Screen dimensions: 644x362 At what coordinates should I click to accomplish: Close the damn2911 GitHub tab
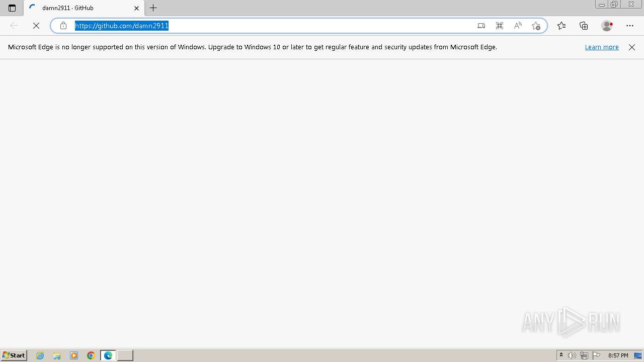point(136,8)
